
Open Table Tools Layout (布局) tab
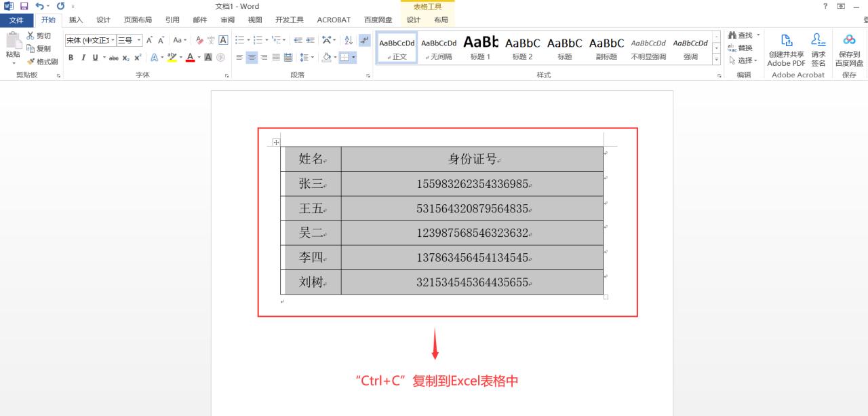(x=441, y=20)
